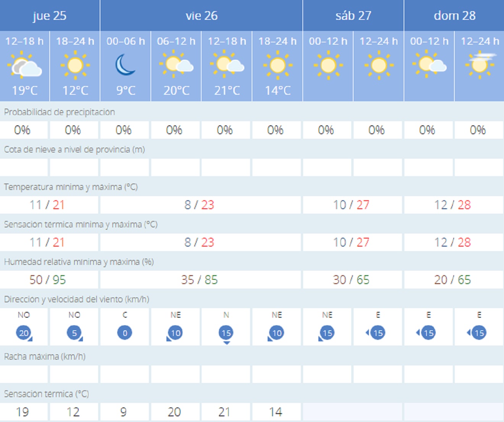Click the NE wind icon showing 15 km/h

[x=327, y=333]
